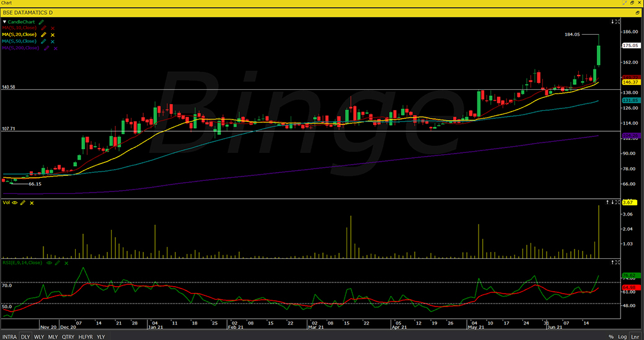Edit the MA(S,200,Close) indicator pencil

coord(46,48)
